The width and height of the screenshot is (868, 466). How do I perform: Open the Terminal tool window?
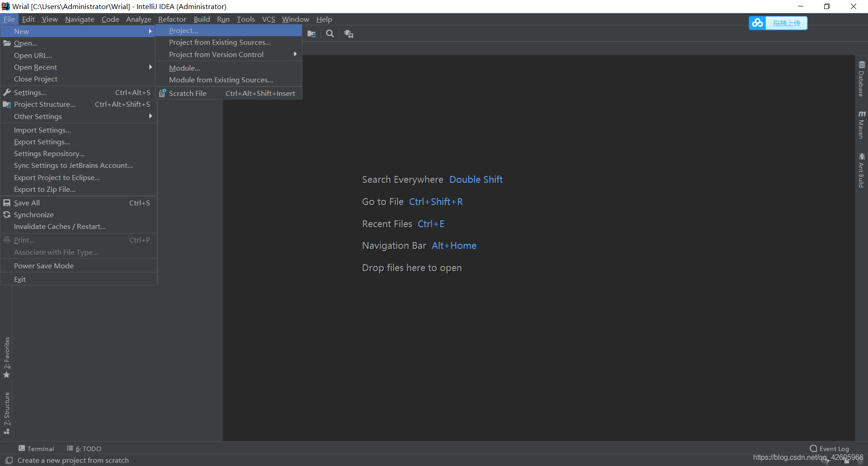pyautogui.click(x=36, y=448)
